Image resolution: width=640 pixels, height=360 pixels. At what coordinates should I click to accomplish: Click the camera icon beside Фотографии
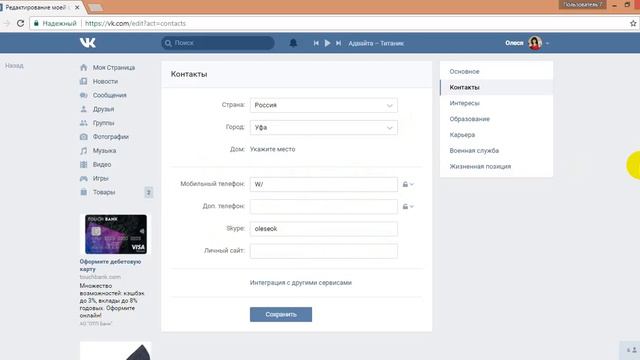(84, 137)
